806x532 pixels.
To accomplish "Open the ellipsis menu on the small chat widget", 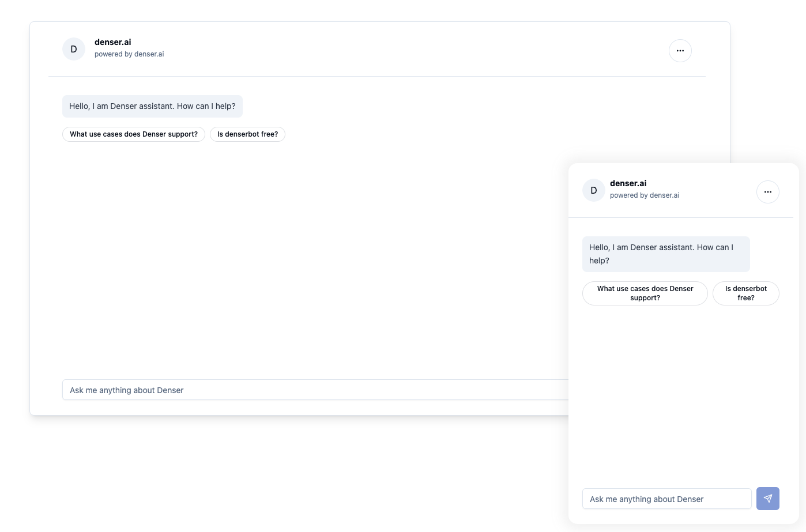I will [x=767, y=191].
